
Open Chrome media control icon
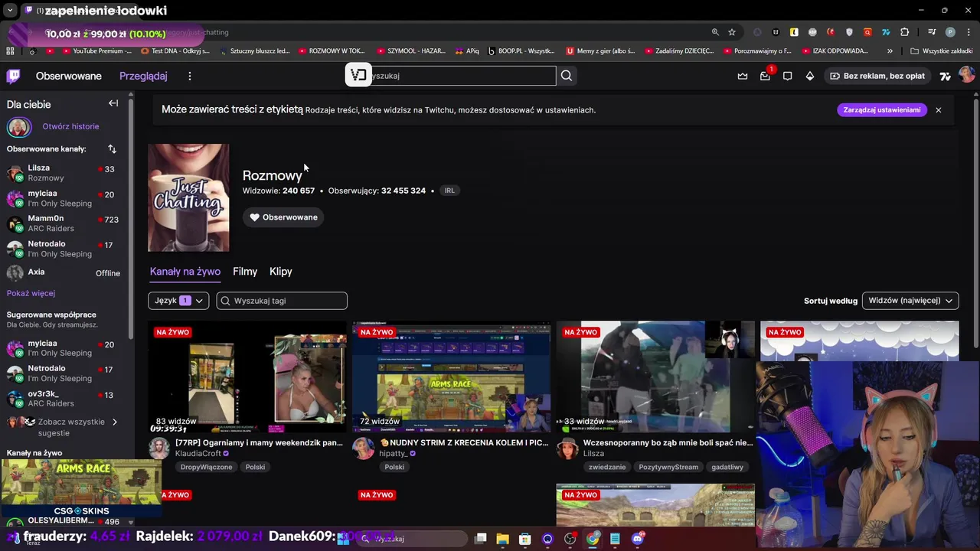pos(932,32)
